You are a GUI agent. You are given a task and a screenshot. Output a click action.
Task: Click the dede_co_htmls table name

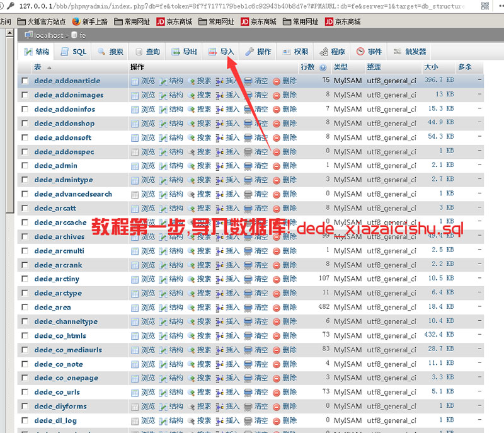pyautogui.click(x=60, y=336)
